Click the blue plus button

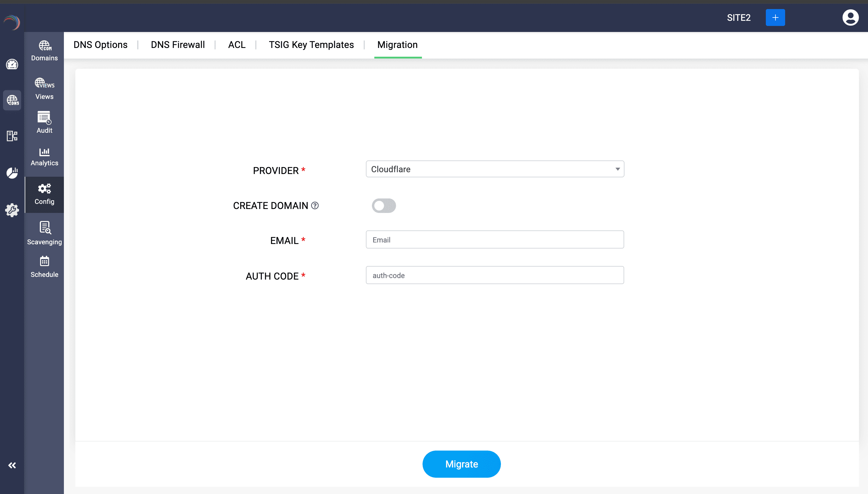coord(775,17)
